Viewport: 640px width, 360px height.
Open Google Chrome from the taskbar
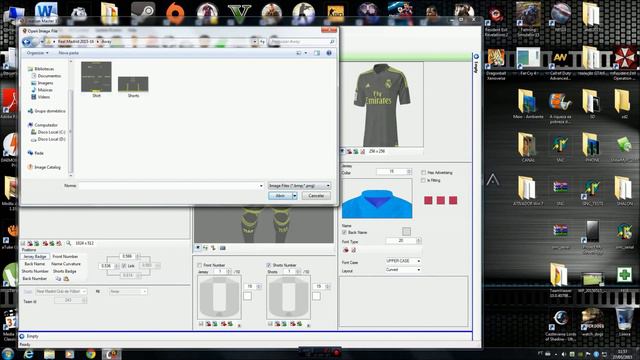91,353
